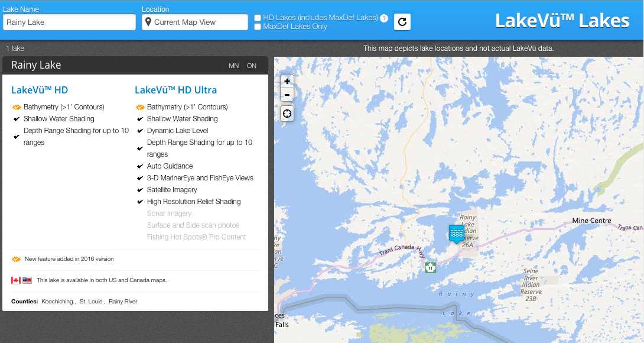Click the '1 lake' result count
The width and height of the screenshot is (644, 343).
tap(15, 48)
